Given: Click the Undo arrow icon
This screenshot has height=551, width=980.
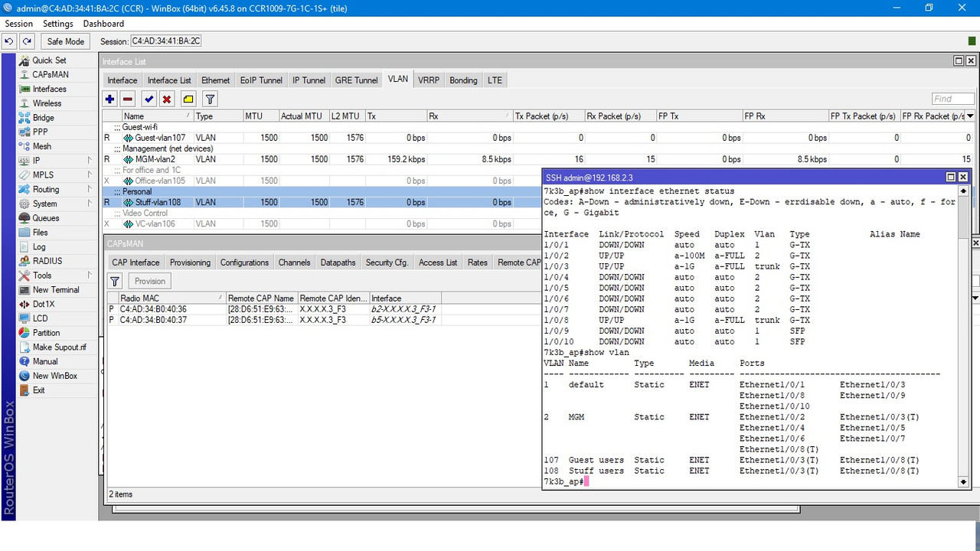Looking at the screenshot, I should 9,41.
